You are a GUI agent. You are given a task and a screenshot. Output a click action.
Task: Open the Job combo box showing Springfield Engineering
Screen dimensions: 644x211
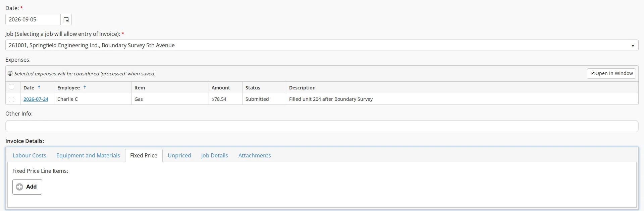tap(322, 46)
